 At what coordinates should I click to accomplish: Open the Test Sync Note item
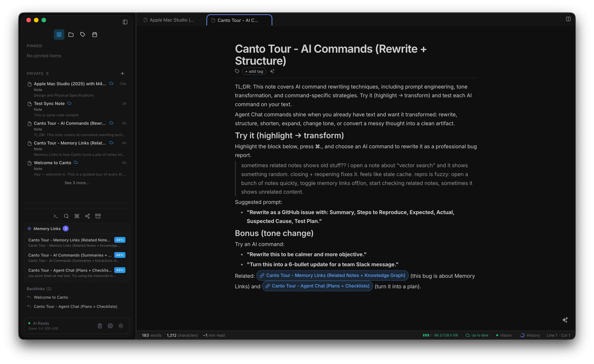point(77,109)
